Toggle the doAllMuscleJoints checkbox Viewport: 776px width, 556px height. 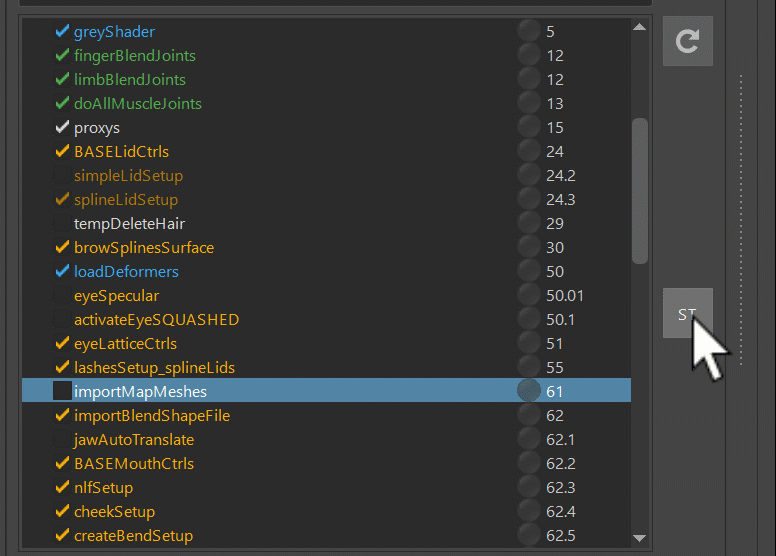(62, 103)
